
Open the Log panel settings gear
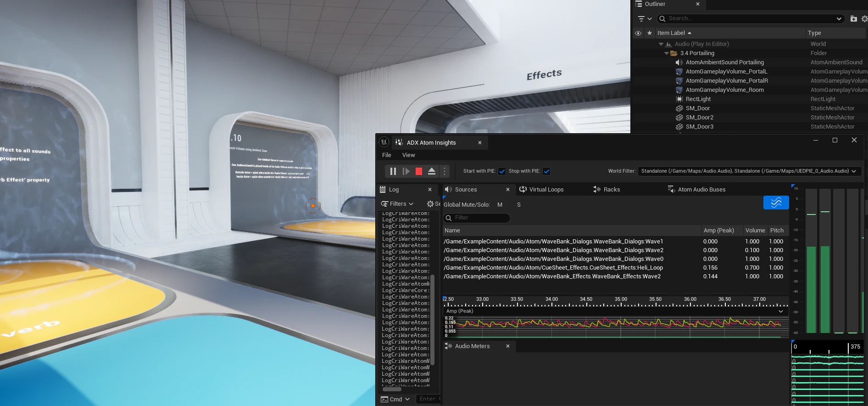[x=430, y=204]
